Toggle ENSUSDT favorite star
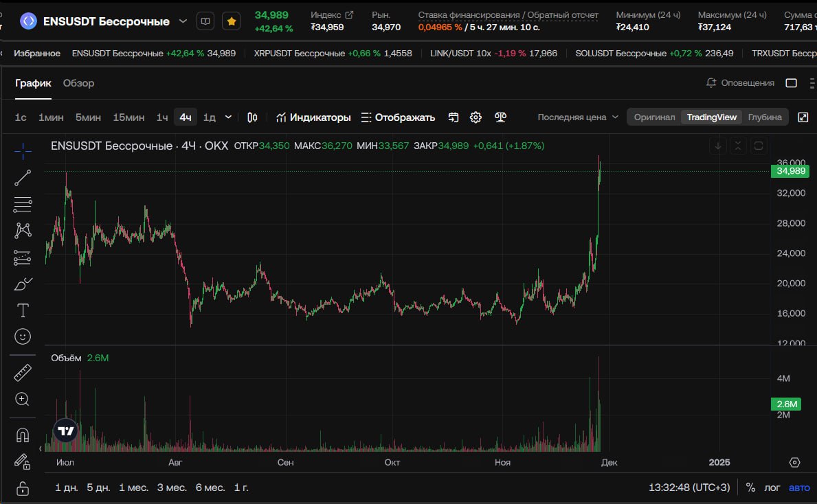This screenshot has height=504, width=817. [232, 21]
